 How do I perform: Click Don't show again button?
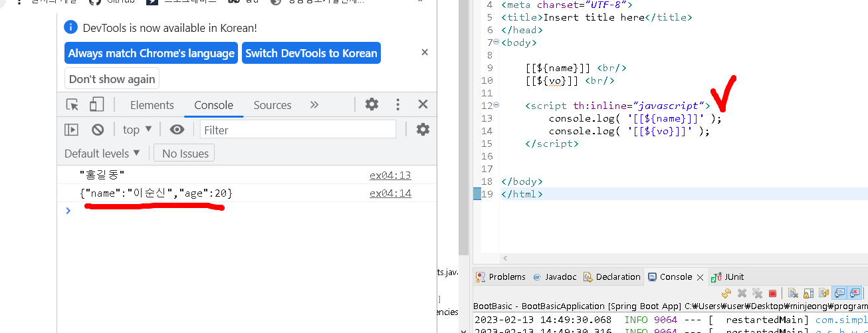[112, 78]
